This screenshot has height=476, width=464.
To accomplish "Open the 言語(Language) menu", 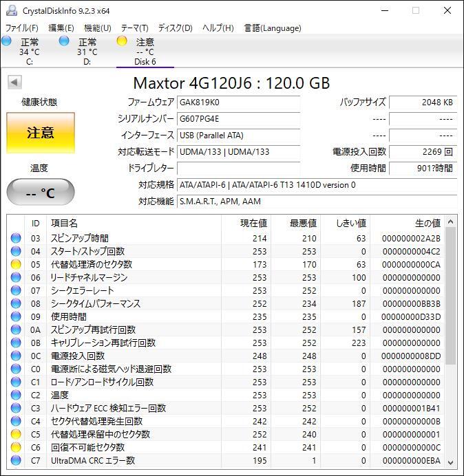I will pos(273,28).
